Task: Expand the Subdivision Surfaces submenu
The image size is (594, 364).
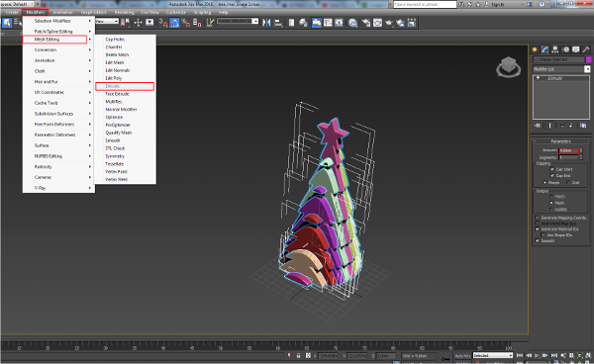Action: [58, 114]
